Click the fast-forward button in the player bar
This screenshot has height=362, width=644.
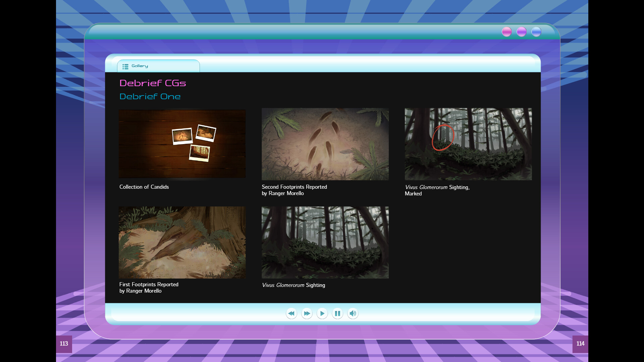click(x=307, y=313)
